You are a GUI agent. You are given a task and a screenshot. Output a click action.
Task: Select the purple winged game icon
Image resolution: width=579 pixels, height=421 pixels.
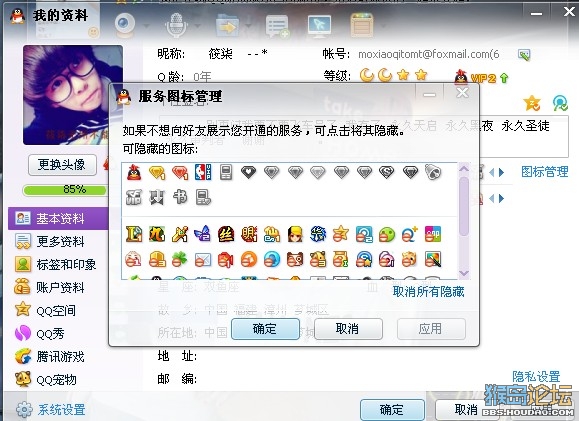click(x=203, y=234)
